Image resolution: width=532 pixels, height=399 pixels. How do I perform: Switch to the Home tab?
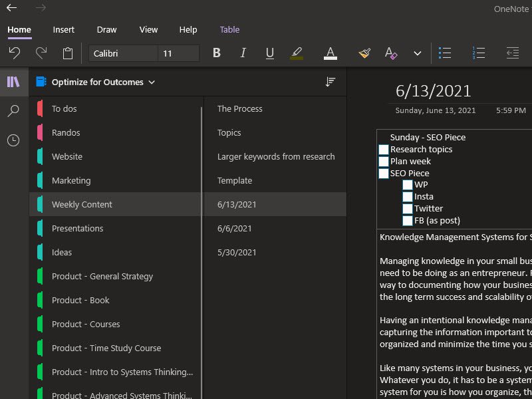click(19, 29)
